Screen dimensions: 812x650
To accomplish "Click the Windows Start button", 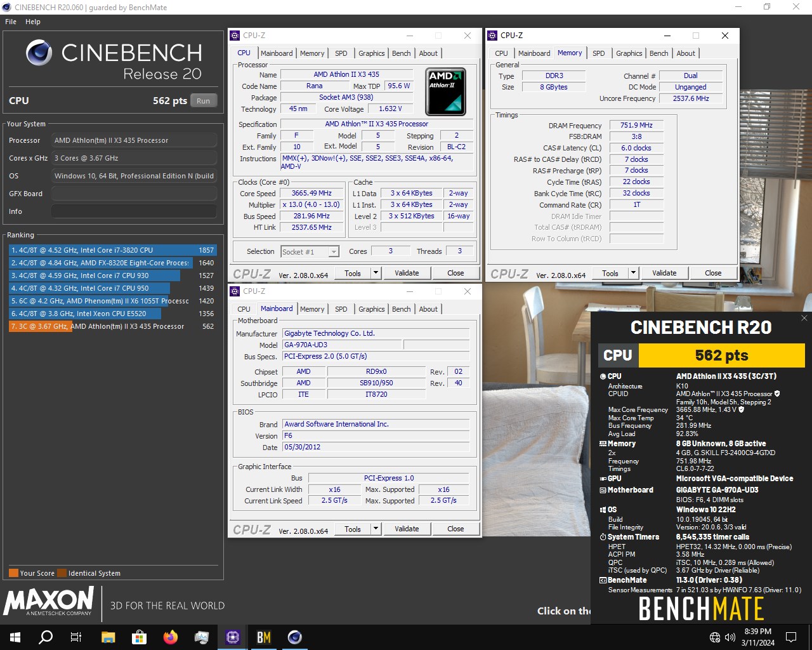I will 15,637.
